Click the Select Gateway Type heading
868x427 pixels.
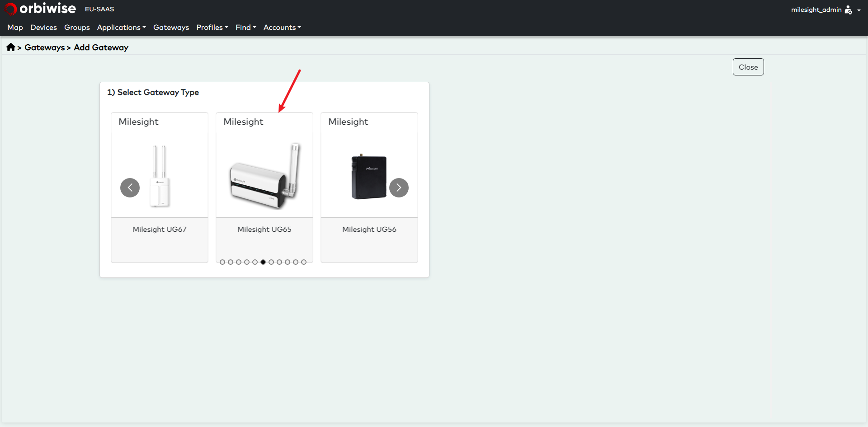click(153, 92)
